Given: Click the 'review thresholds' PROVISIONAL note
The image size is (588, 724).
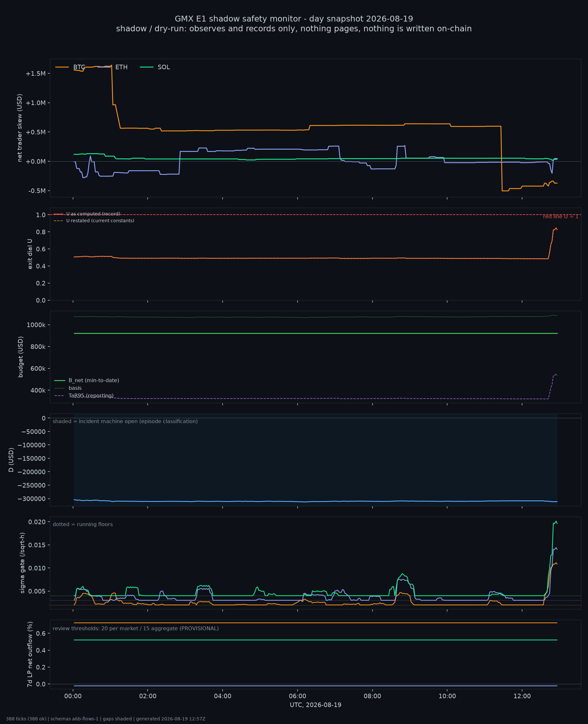Looking at the screenshot, I should click(136, 628).
